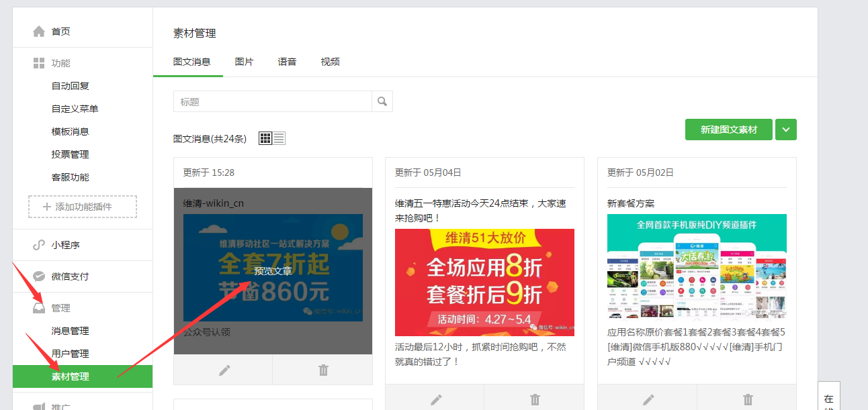Viewport: 868px width, 410px height.
Task: Click the 活动最后12小时 summary text
Action: tap(480, 354)
